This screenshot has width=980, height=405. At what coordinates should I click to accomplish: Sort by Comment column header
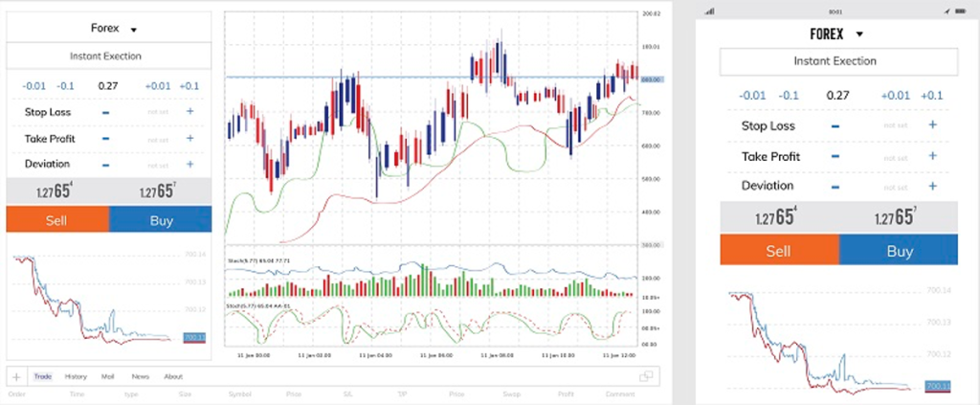click(x=620, y=394)
